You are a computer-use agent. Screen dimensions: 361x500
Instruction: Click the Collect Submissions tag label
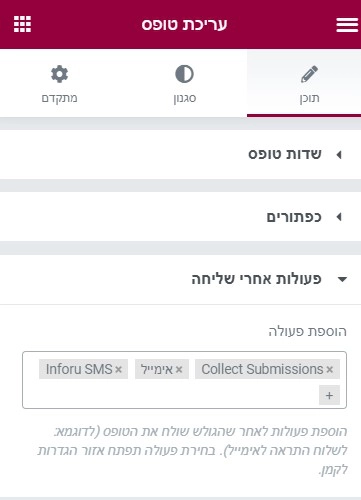[x=262, y=369]
